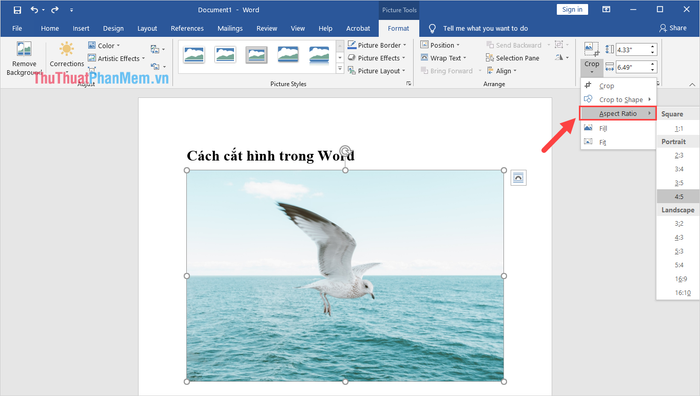Open the Corrections sun icon

pos(67,49)
